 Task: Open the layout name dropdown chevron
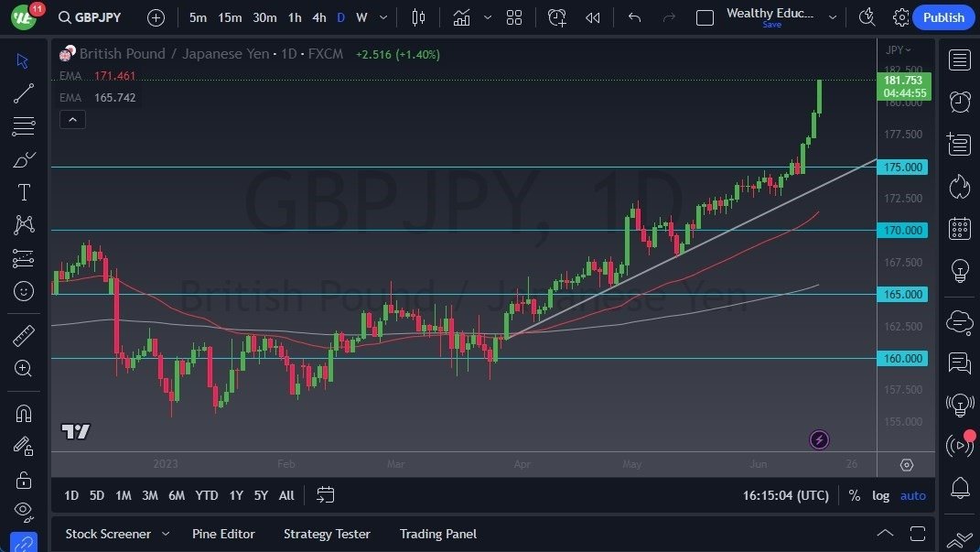pyautogui.click(x=832, y=16)
